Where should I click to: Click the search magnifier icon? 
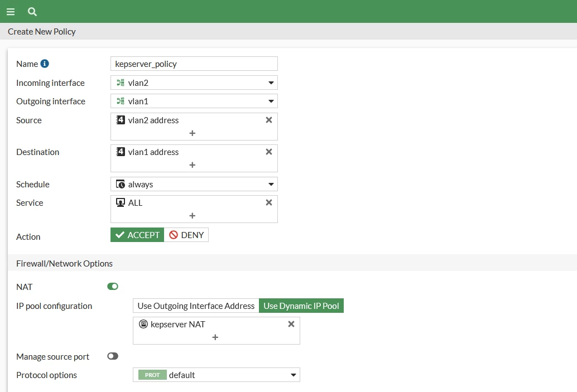click(32, 12)
